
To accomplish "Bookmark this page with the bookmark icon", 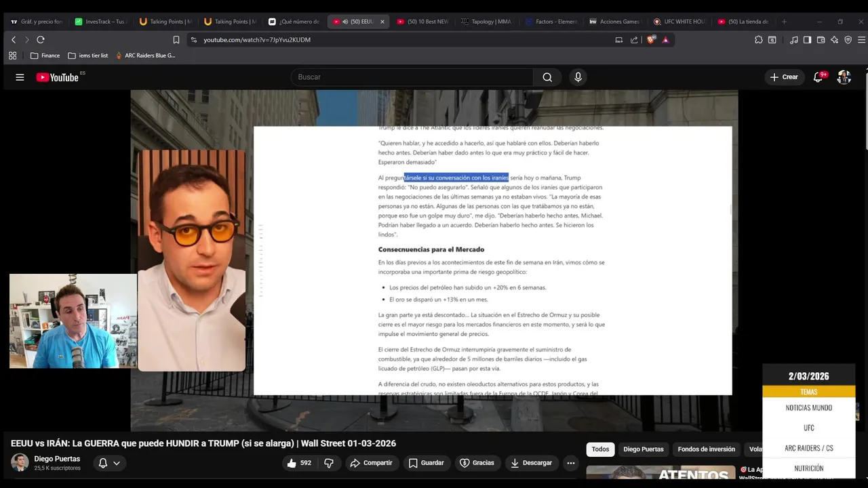I will click(x=176, y=40).
